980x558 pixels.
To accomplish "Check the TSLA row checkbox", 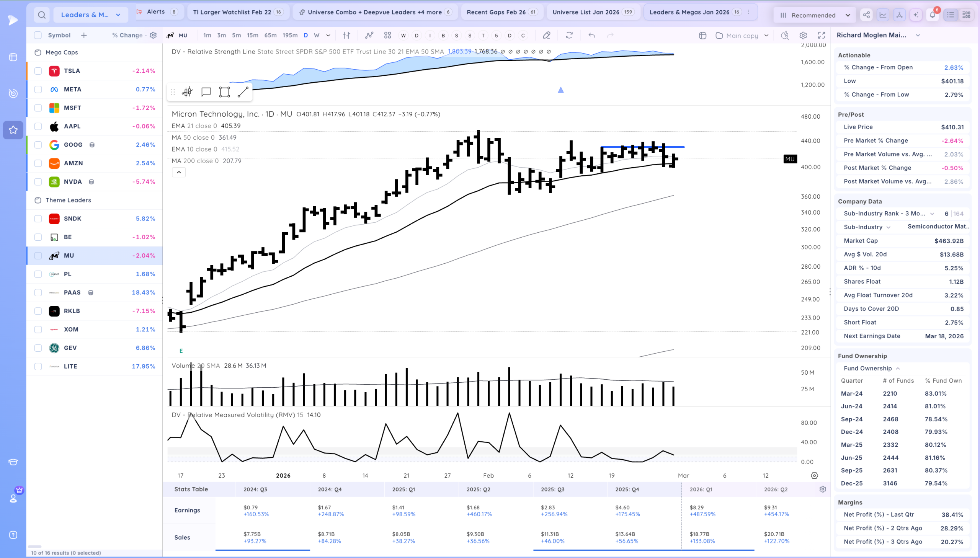I will tap(38, 71).
